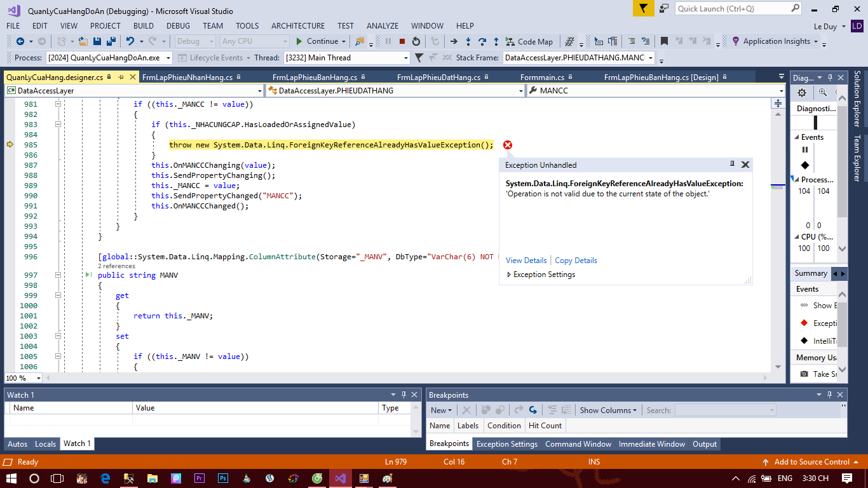Click the Save All icon
Screen dimensions: 868x488
pyautogui.click(x=111, y=41)
